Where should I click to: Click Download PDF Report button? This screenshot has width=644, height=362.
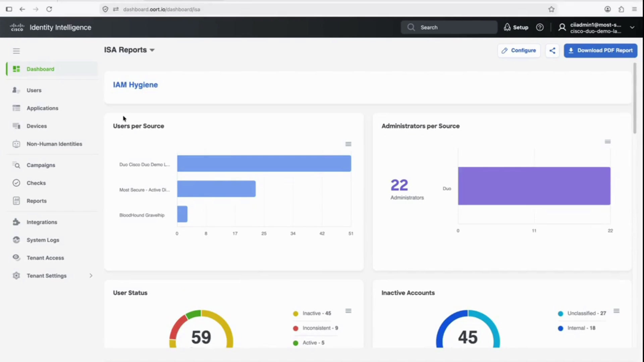point(600,51)
